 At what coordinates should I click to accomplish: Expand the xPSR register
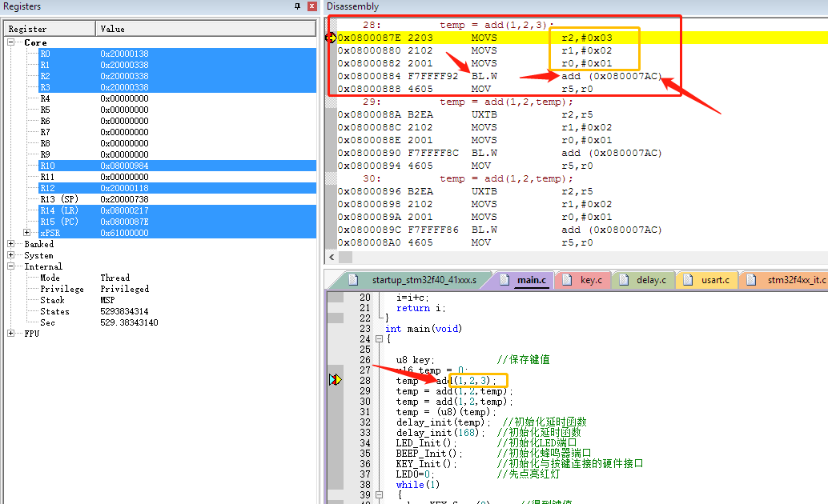pyautogui.click(x=27, y=233)
